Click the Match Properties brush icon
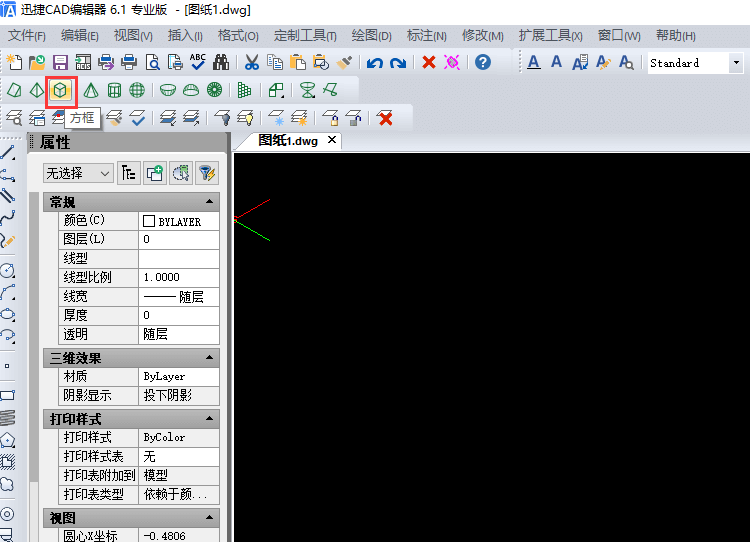 pos(344,63)
